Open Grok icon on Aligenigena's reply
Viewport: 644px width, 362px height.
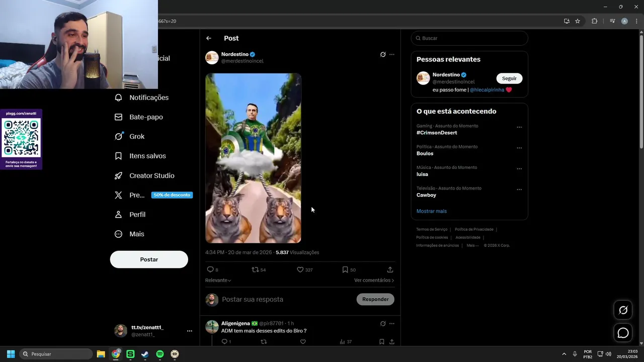pyautogui.click(x=383, y=324)
